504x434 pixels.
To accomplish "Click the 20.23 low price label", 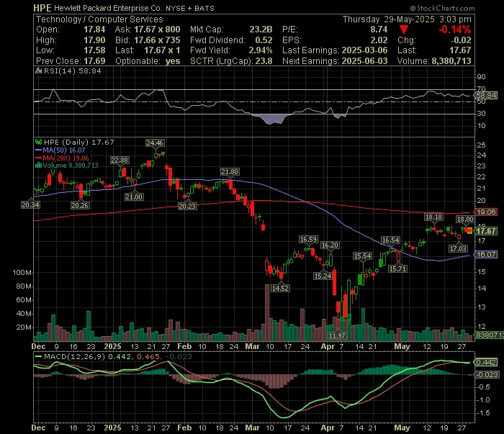I will point(187,206).
